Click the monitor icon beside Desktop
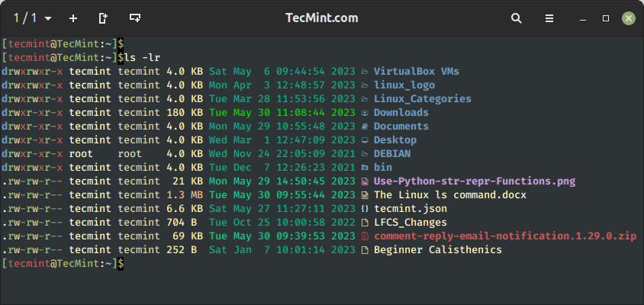The width and height of the screenshot is (644, 305). click(x=364, y=140)
